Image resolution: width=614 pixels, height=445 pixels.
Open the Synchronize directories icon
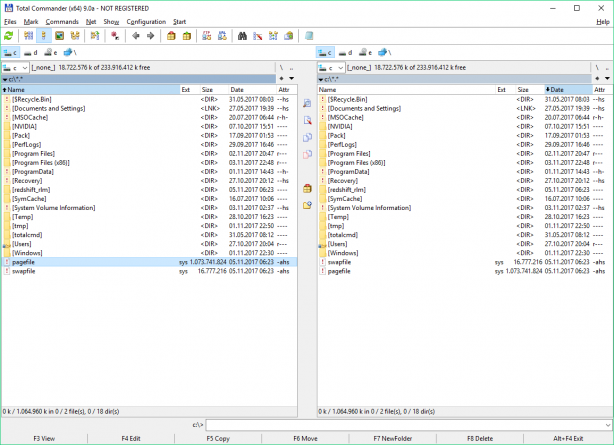273,36
